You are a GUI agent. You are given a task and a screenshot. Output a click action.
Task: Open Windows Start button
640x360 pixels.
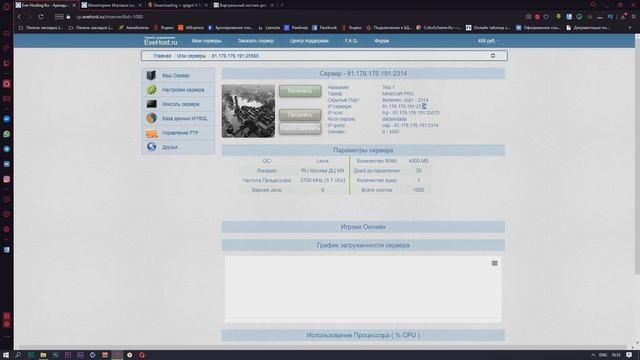pyautogui.click(x=6, y=355)
